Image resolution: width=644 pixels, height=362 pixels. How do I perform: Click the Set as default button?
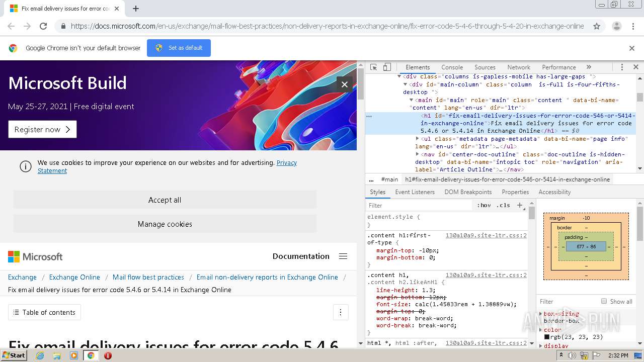coord(179,48)
